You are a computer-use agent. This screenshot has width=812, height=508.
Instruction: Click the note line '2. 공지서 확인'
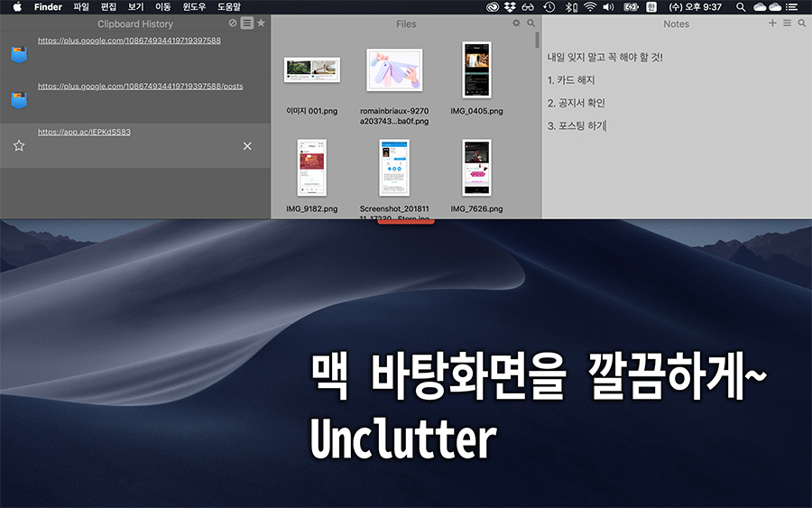click(x=576, y=103)
